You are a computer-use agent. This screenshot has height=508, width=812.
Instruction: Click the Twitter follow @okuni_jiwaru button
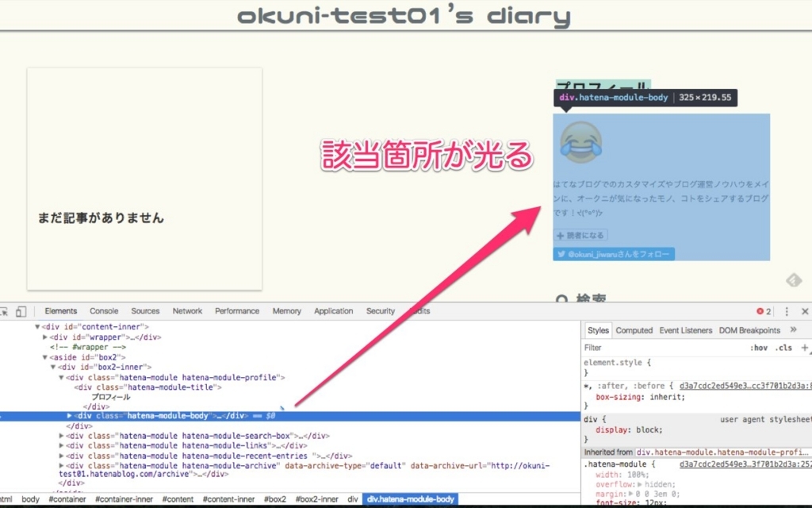(x=614, y=254)
